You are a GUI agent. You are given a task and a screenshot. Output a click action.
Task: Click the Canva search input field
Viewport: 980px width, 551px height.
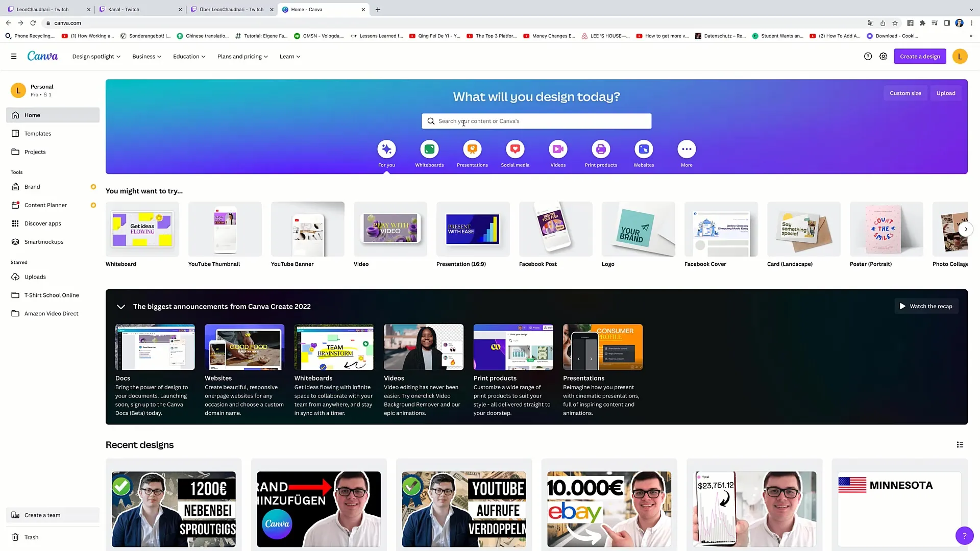536,121
